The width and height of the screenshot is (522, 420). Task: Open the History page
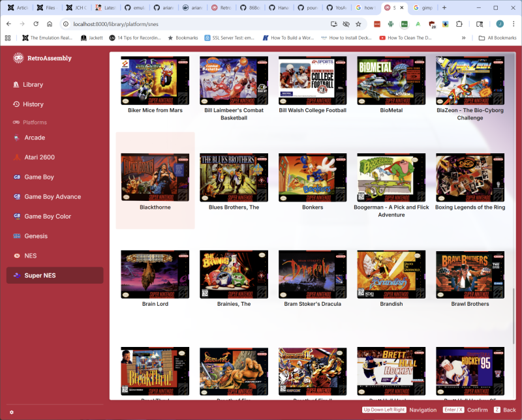coord(33,104)
